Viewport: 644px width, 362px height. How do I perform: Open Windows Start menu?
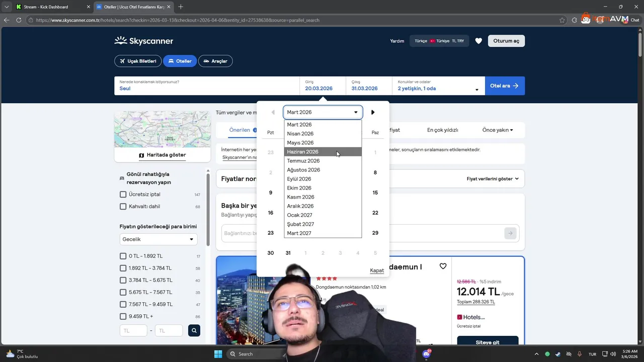click(x=218, y=354)
